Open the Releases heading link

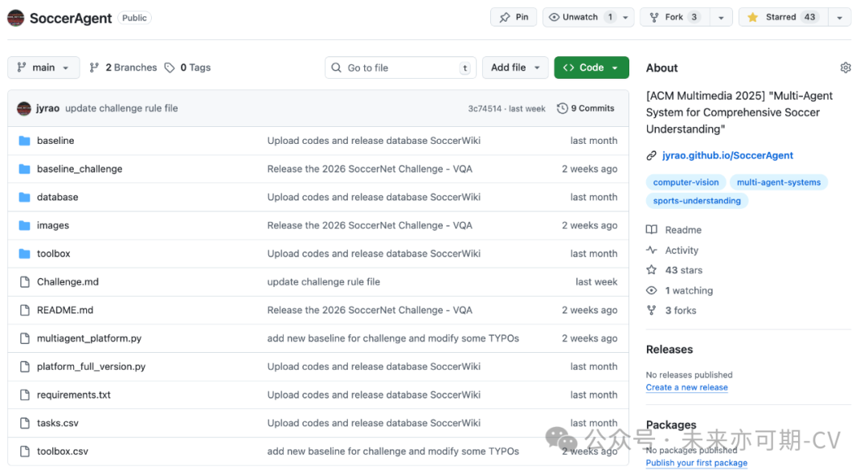point(669,350)
